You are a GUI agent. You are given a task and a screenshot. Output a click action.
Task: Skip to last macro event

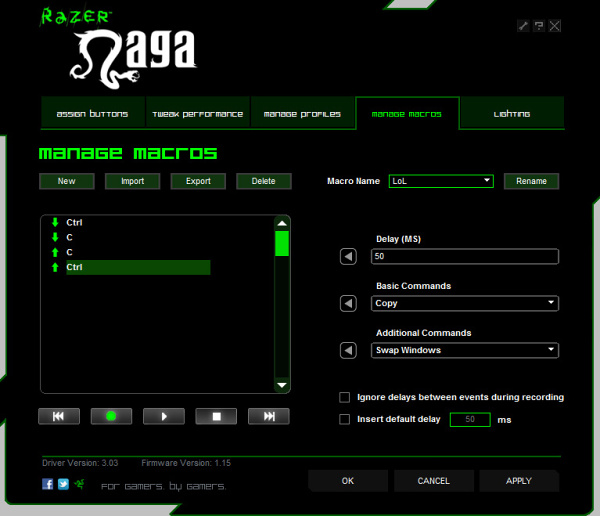point(269,416)
